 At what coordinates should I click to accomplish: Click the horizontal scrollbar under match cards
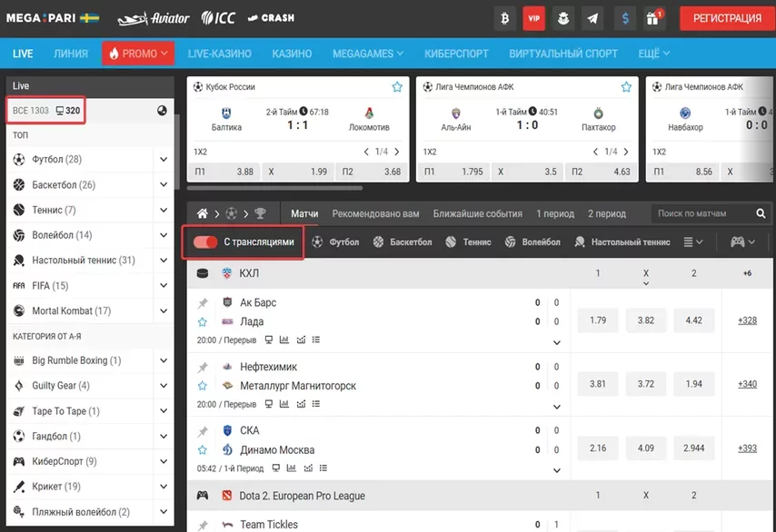(274, 188)
